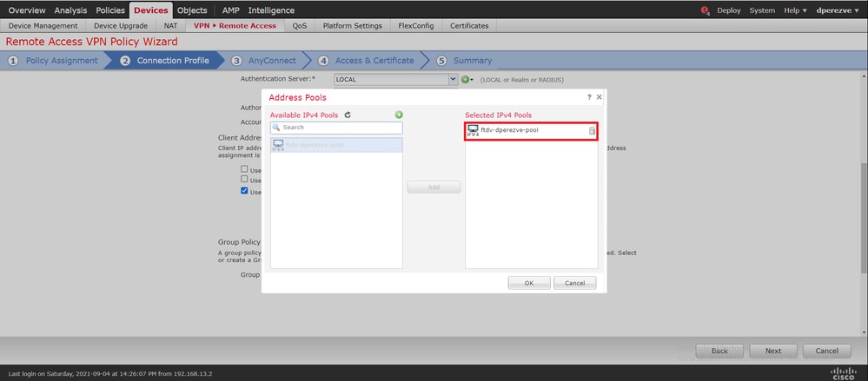Click the Search field for available pools
The image size is (868, 381).
[336, 128]
